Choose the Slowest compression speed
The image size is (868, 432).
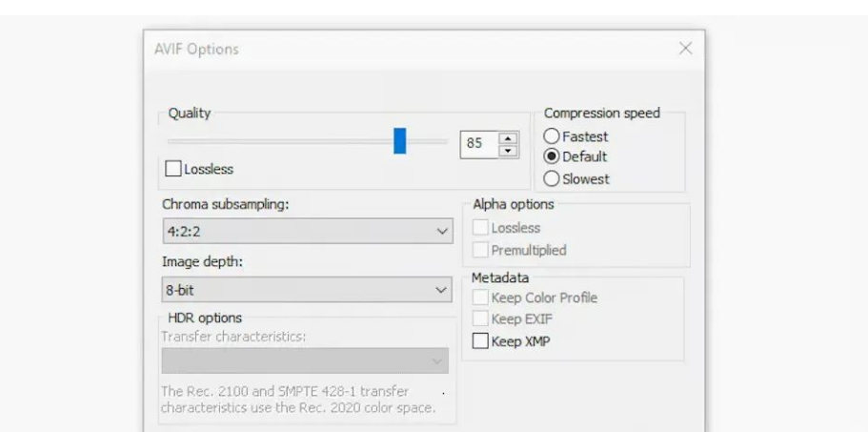click(x=551, y=178)
